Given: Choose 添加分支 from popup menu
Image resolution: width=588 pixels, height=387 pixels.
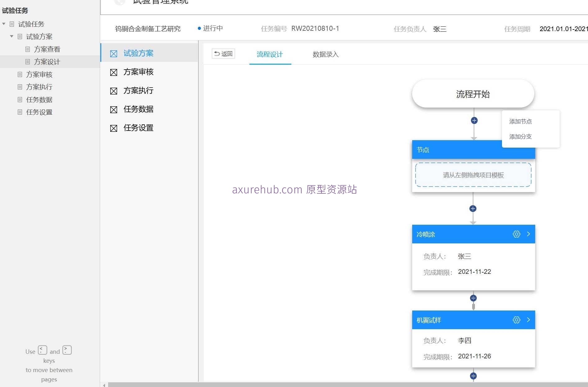Looking at the screenshot, I should (x=520, y=136).
